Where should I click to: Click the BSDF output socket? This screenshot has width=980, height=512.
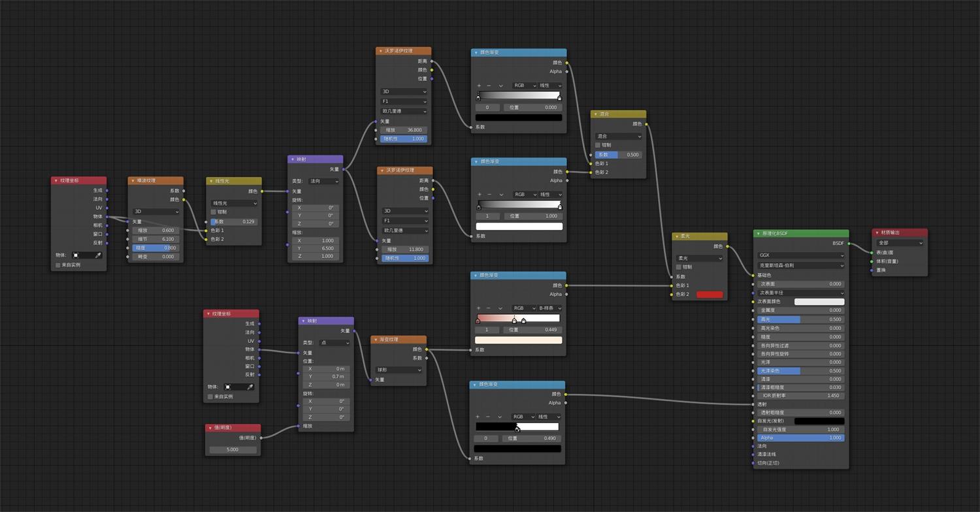click(x=849, y=244)
